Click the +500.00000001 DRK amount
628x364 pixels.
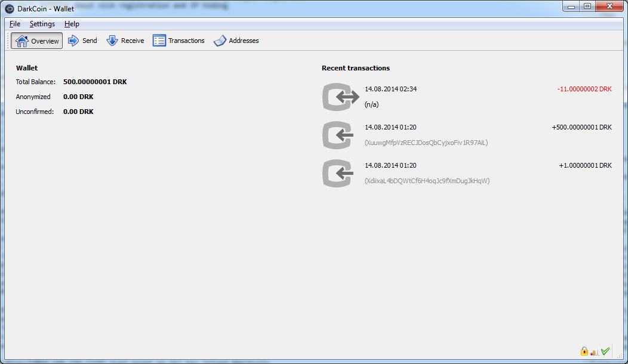coord(581,127)
